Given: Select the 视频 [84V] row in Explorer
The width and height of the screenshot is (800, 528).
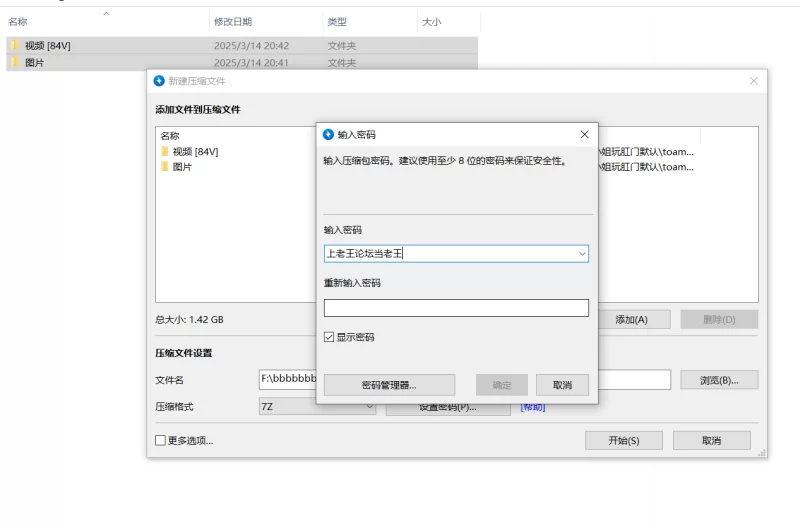Looking at the screenshot, I should coord(242,45).
